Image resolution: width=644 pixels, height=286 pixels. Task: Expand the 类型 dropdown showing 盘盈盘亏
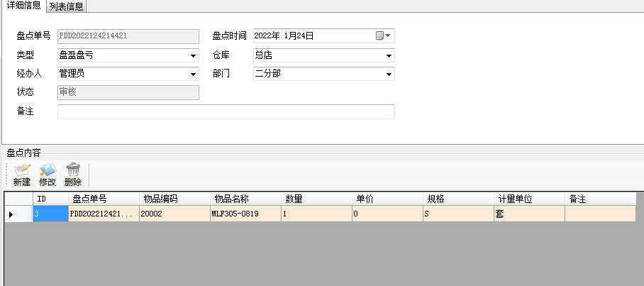[x=193, y=55]
